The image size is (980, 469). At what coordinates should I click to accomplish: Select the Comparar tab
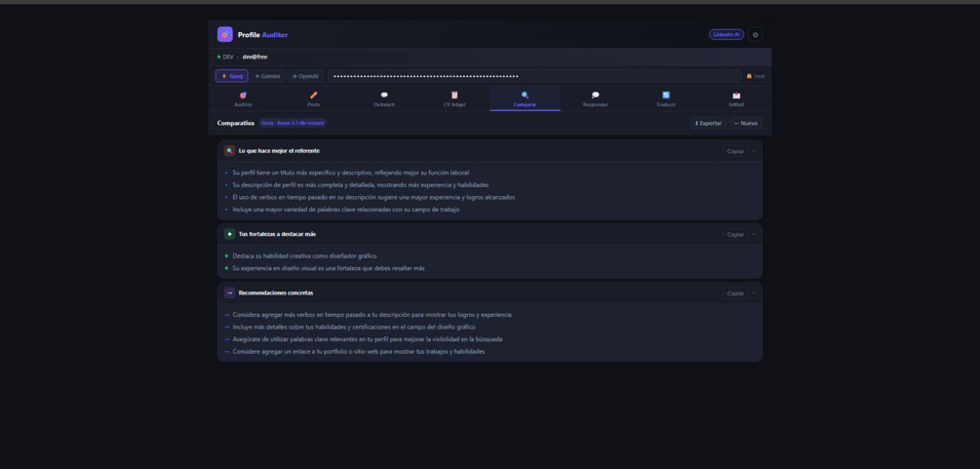point(525,98)
